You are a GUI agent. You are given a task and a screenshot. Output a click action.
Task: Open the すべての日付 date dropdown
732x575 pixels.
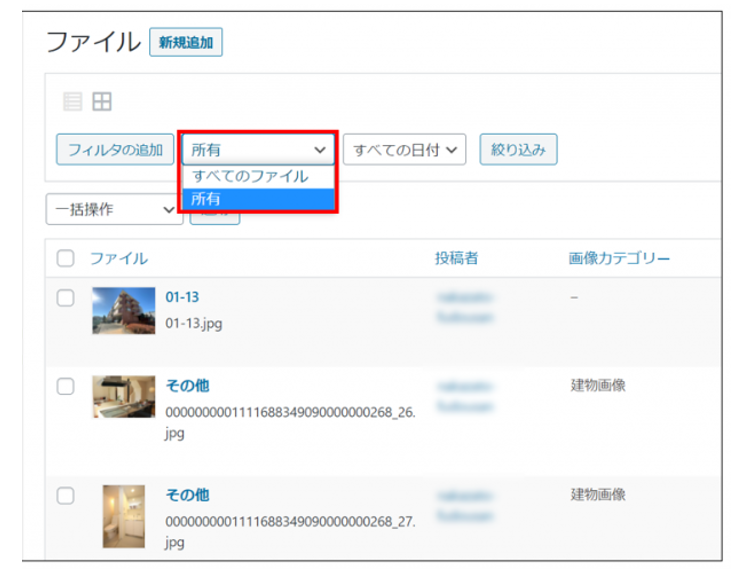coord(404,150)
